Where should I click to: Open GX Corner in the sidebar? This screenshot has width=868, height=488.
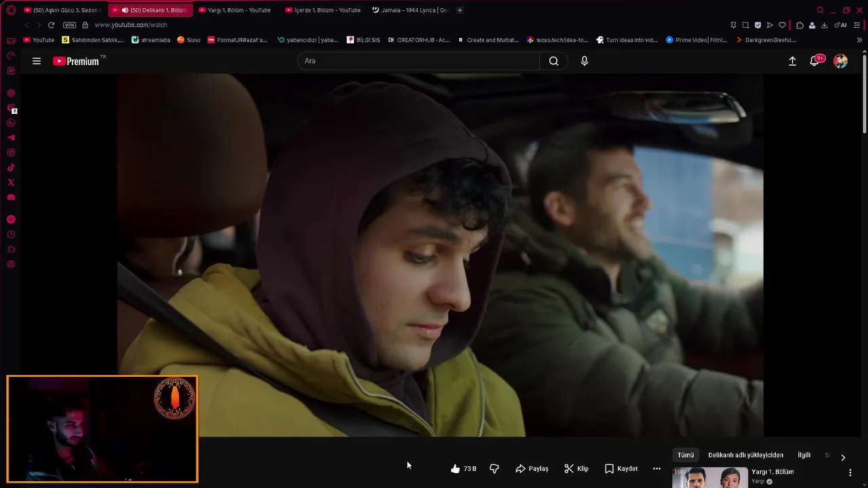tap(11, 41)
